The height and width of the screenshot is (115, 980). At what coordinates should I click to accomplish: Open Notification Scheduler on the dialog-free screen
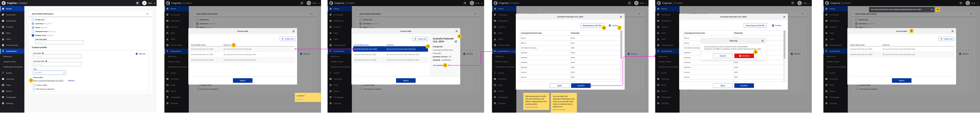13,67
